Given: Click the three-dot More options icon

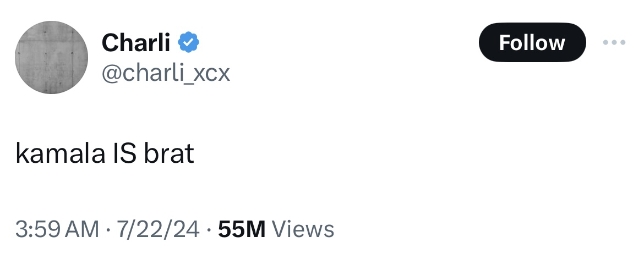Looking at the screenshot, I should 614,42.
